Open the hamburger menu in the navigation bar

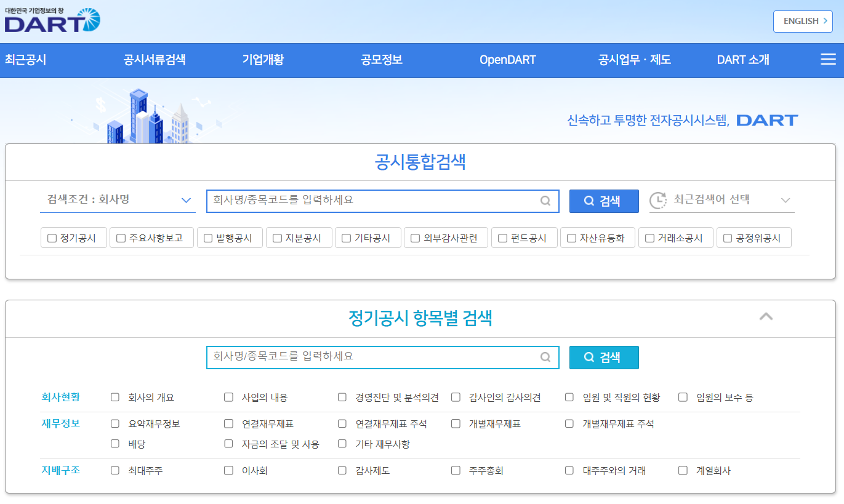(x=828, y=60)
